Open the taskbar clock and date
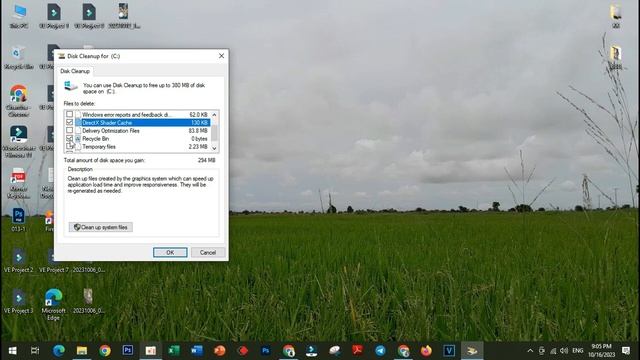The height and width of the screenshot is (360, 640). pyautogui.click(x=601, y=351)
